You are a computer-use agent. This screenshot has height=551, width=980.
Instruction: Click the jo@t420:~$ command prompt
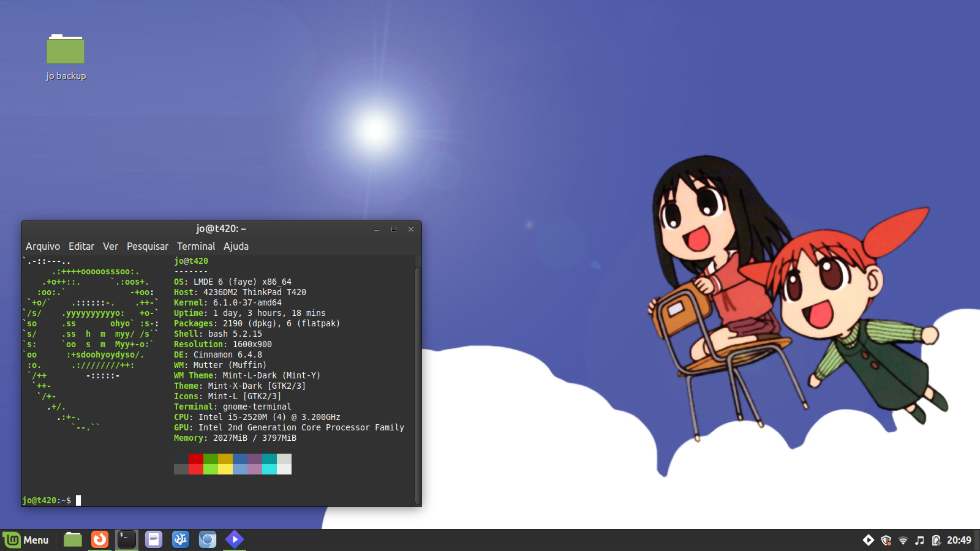(47, 500)
